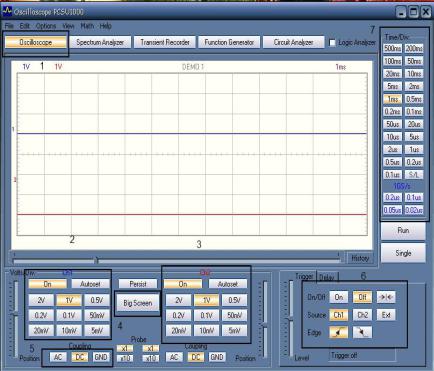
Task: Open the Math menu
Action: tap(87, 26)
